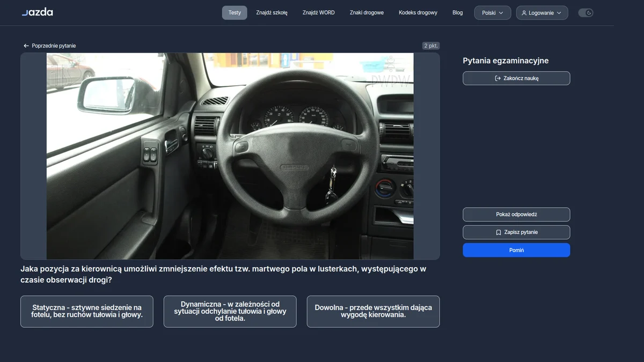Click the user icon beside Logowanie

(524, 13)
